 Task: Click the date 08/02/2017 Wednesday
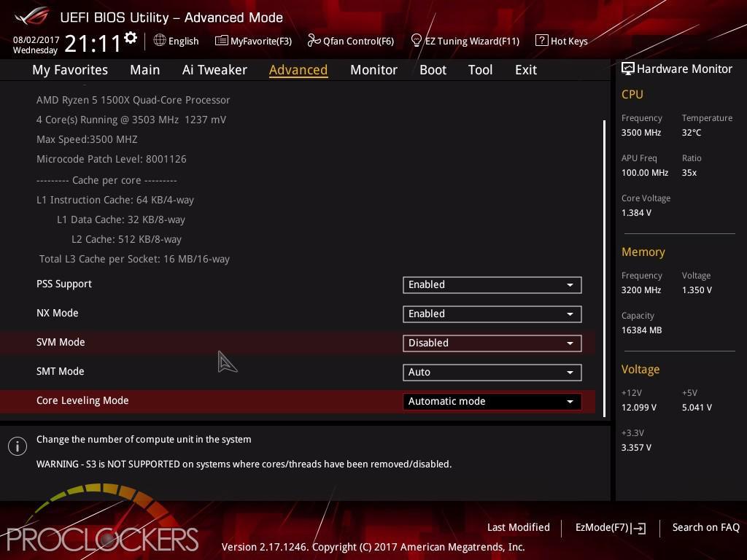click(x=36, y=44)
